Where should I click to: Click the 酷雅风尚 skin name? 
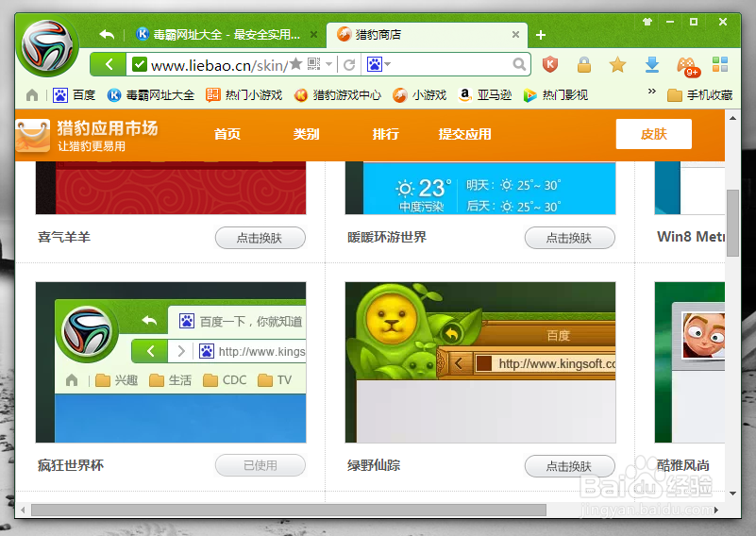[x=683, y=465]
